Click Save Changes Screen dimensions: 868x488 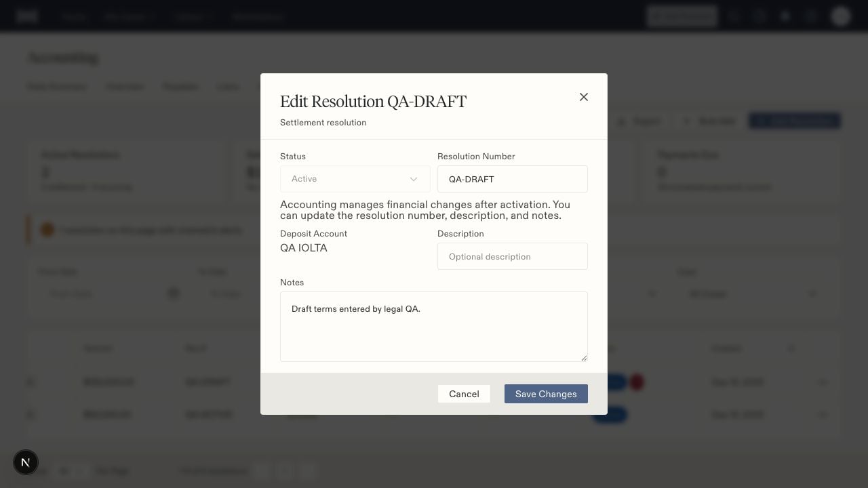(546, 394)
